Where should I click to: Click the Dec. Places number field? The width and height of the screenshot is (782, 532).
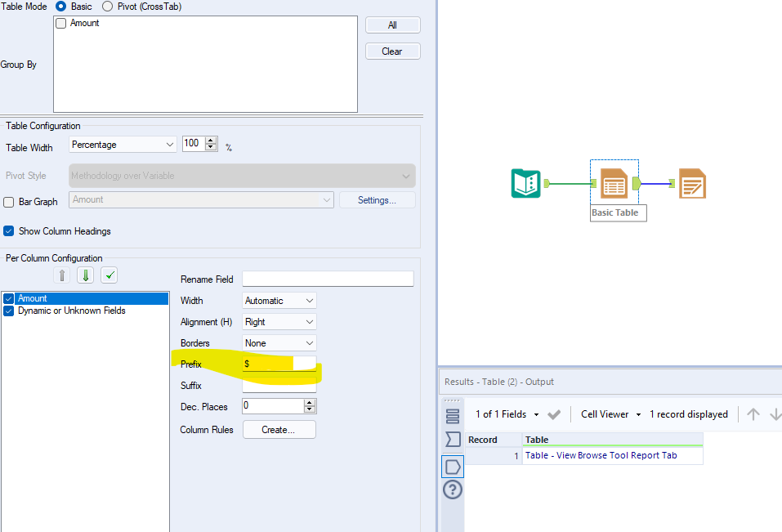[x=273, y=406]
